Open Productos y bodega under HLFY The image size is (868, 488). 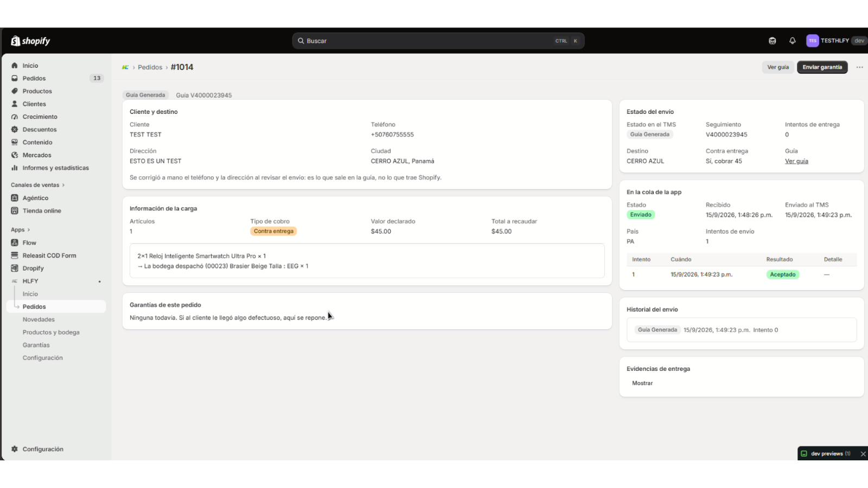point(51,332)
